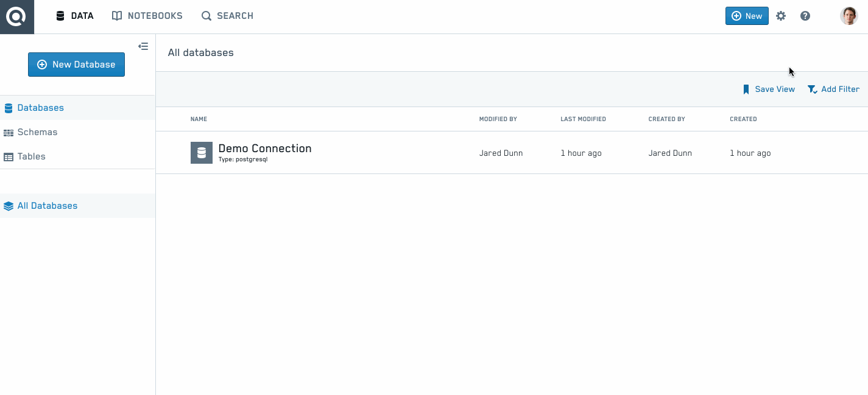Sort by the Modified By column header

pos(498,119)
